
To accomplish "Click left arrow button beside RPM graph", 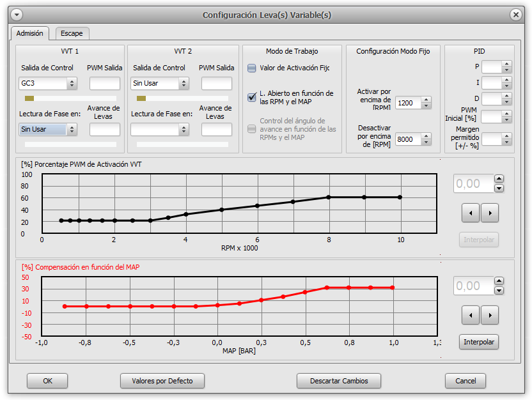I will (470, 213).
